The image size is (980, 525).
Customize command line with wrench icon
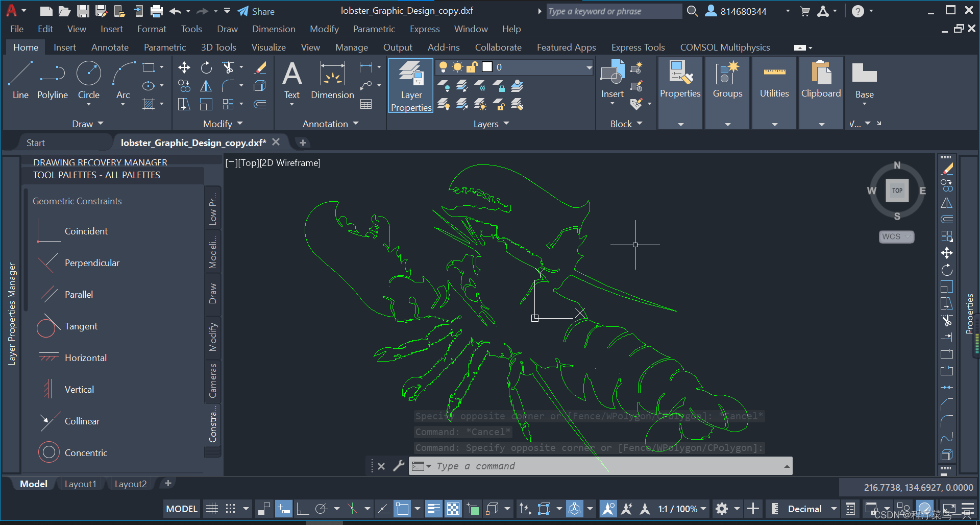[x=399, y=466]
